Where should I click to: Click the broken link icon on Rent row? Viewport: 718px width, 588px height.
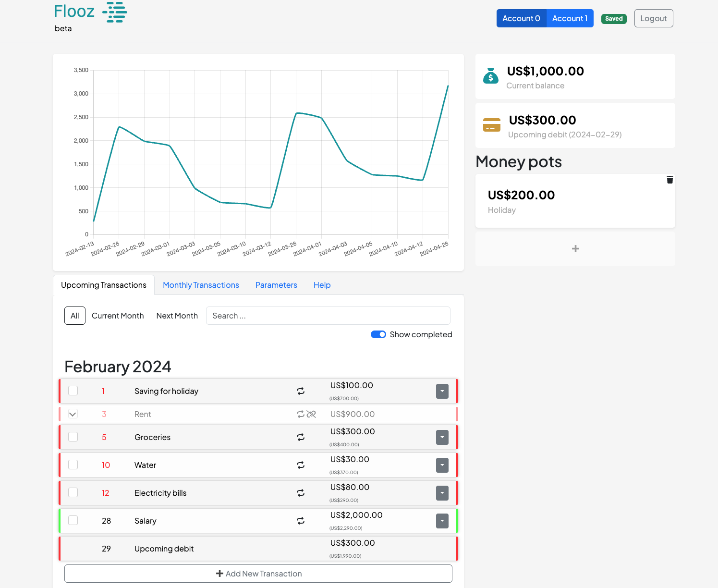point(311,414)
